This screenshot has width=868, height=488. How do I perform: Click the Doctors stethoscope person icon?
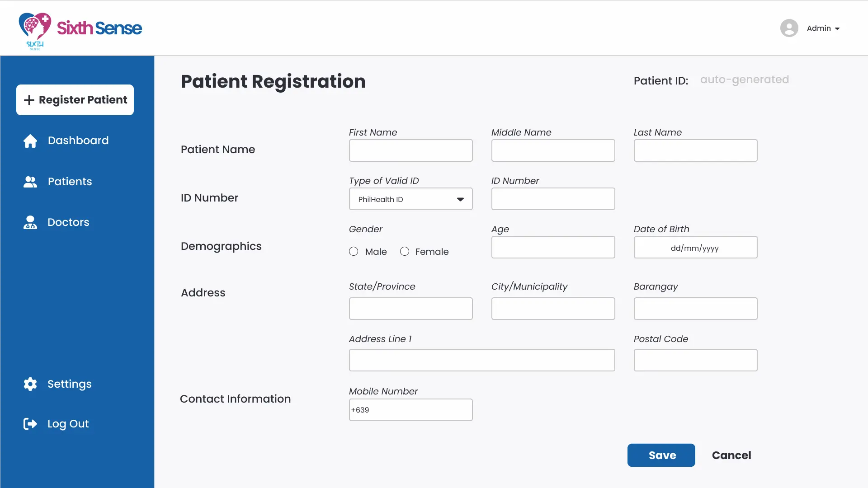[30, 222]
